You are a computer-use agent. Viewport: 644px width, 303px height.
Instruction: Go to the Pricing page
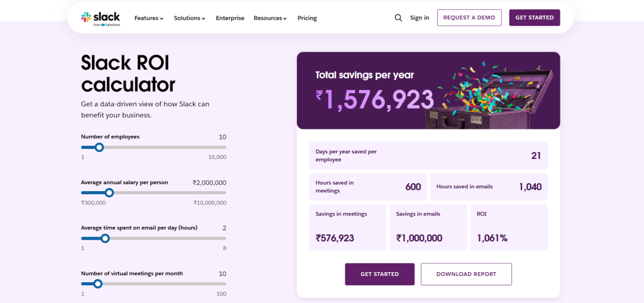(307, 18)
